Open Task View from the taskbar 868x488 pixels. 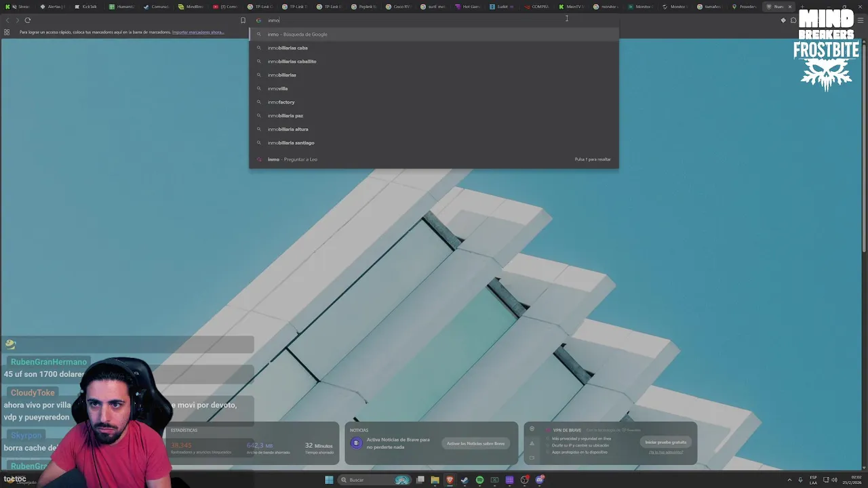[x=420, y=480]
